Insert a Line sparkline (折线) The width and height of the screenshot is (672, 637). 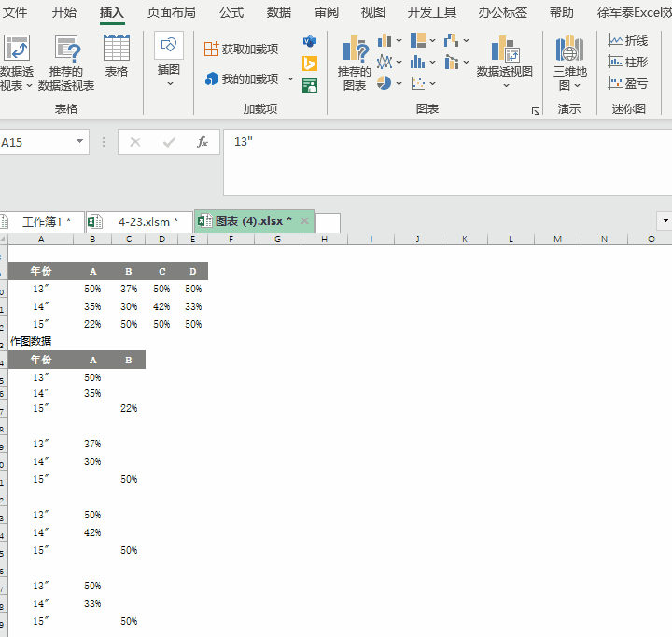(x=628, y=40)
